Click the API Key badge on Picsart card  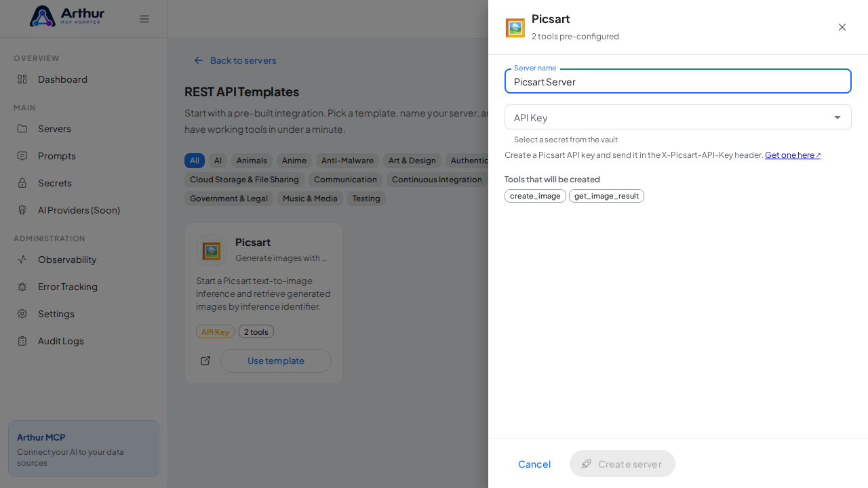click(x=215, y=331)
